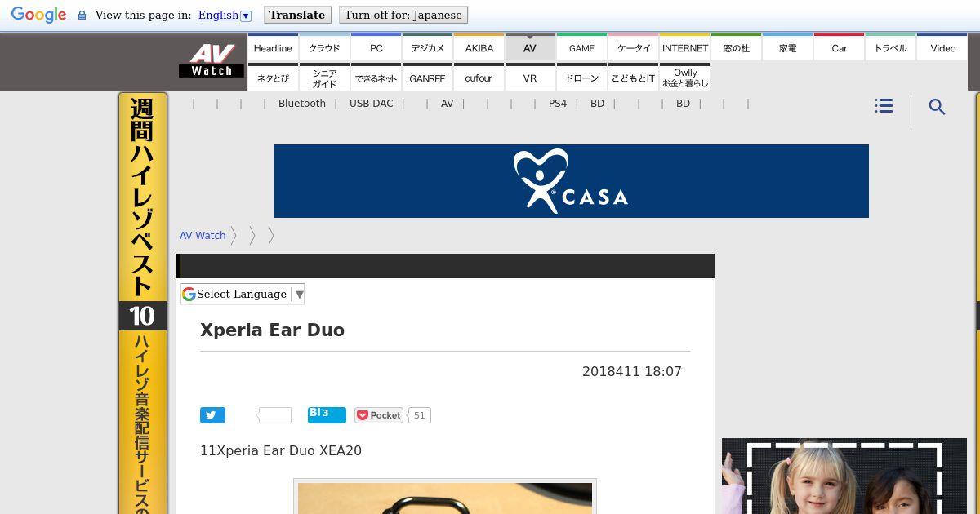Screen dimensions: 980x514
Task: Open the Select Language dropdown
Action: pyautogui.click(x=243, y=294)
